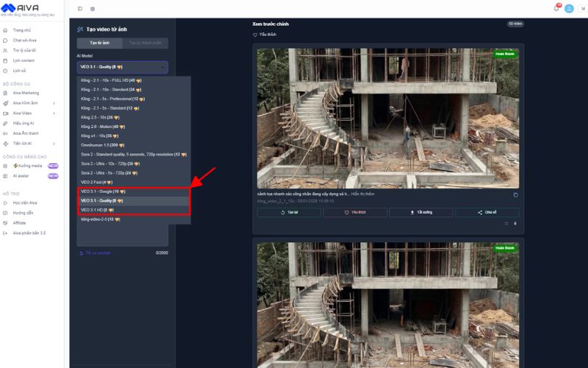Toggle the Yêu thích heart filter above the videos
Viewport: 588px width, 368px height.
265,35
